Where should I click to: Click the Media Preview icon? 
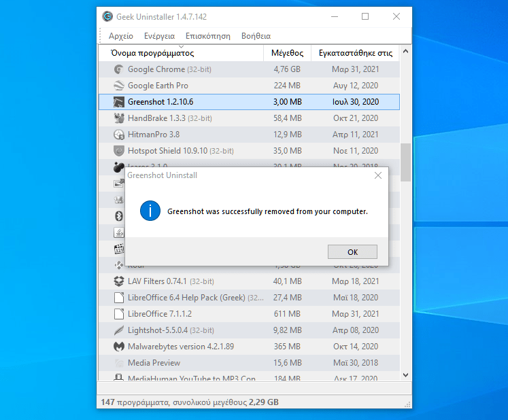[x=119, y=363]
